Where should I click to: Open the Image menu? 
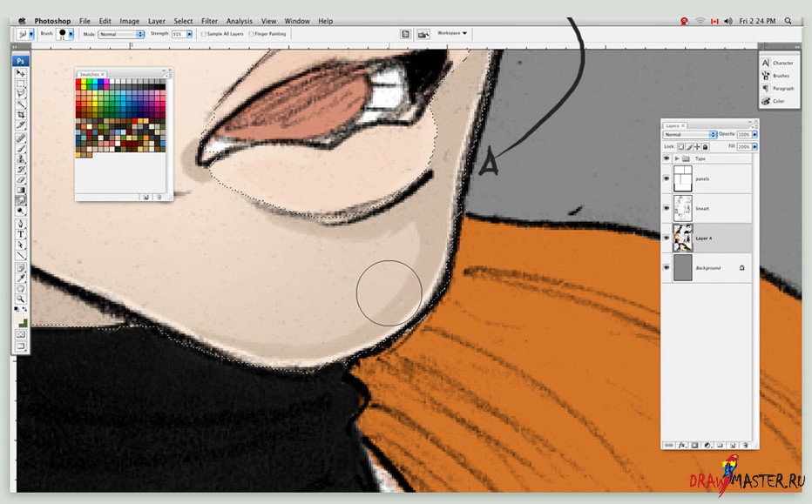(130, 21)
